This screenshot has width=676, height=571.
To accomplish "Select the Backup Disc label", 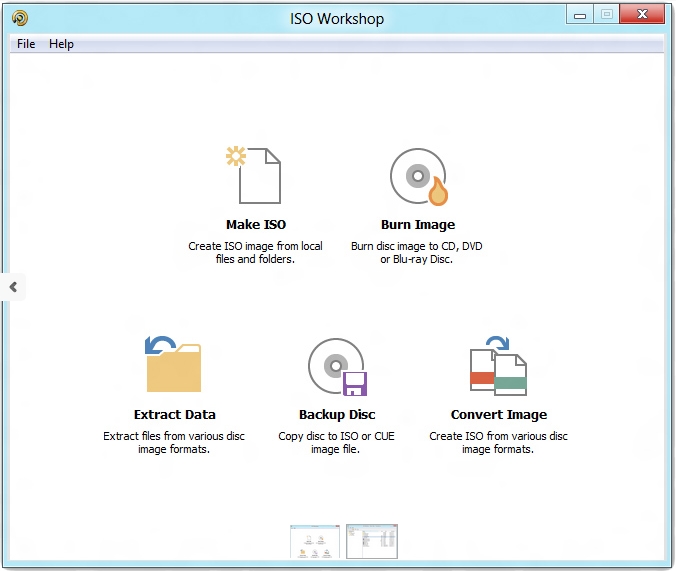I will (337, 414).
